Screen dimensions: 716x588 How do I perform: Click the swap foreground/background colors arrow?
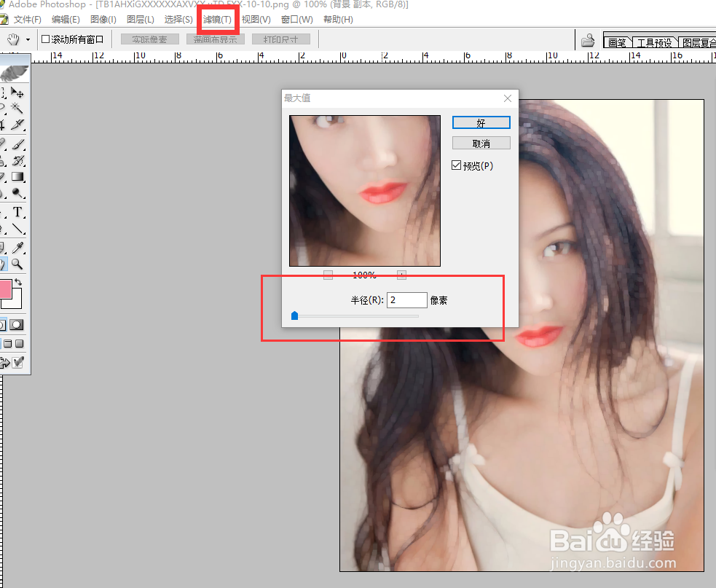[x=18, y=282]
